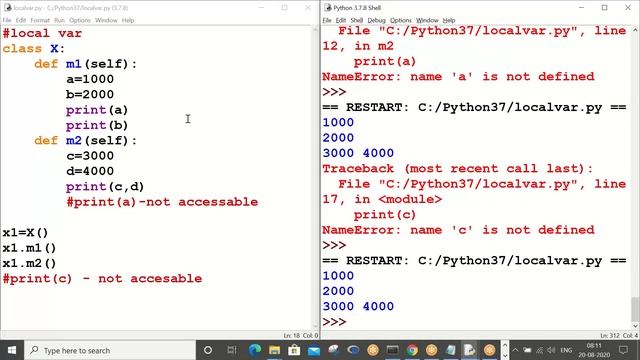The height and width of the screenshot is (360, 640).
Task: Click the 'class X:' line in editor
Action: [x=33, y=48]
